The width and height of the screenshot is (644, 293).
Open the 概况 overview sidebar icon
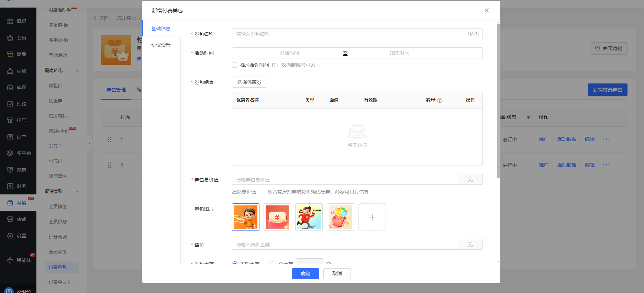click(10, 21)
